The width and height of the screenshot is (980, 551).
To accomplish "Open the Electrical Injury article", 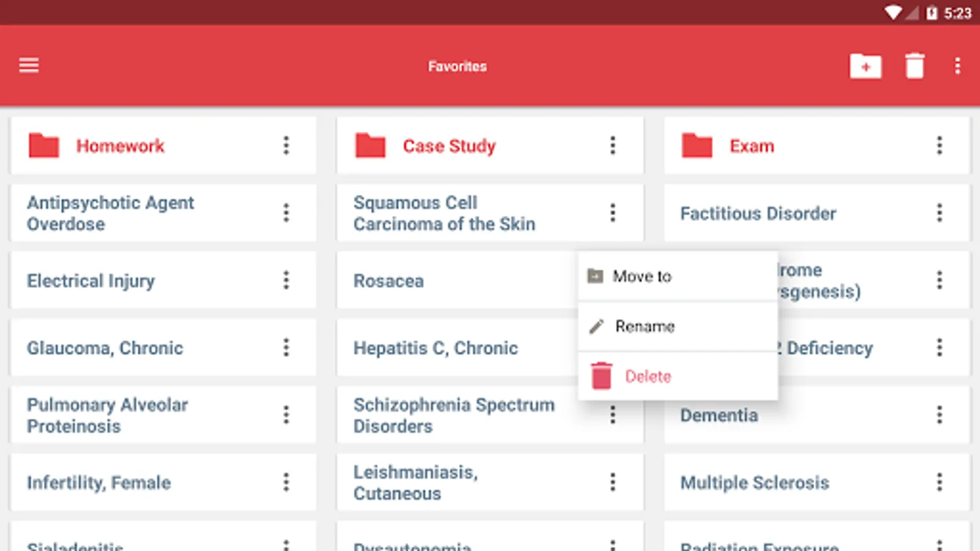I will 91,281.
